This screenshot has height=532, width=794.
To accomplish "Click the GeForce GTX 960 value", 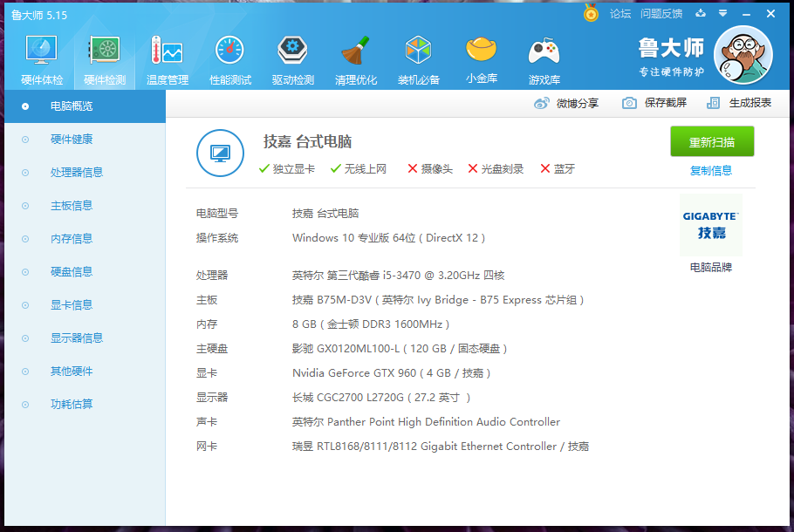I will point(392,373).
